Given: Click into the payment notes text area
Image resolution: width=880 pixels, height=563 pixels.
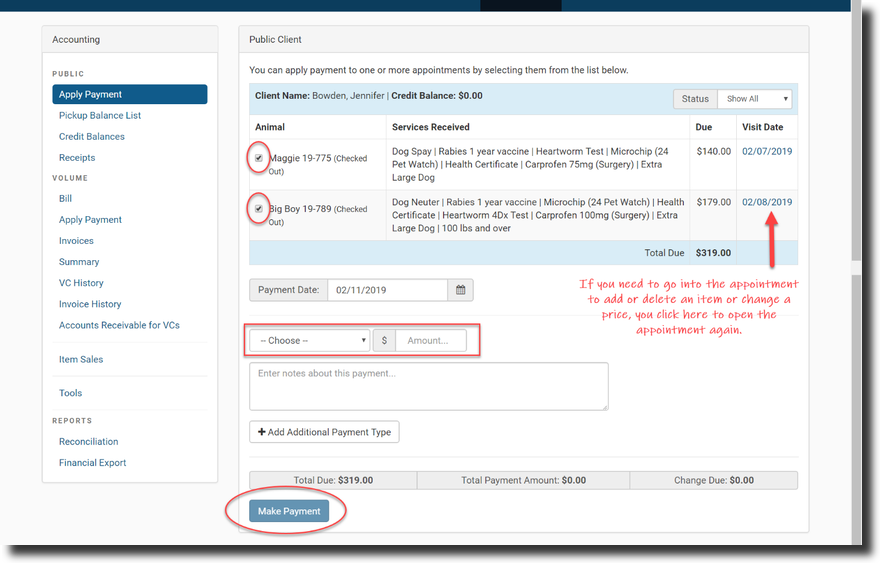Looking at the screenshot, I should pos(428,386).
